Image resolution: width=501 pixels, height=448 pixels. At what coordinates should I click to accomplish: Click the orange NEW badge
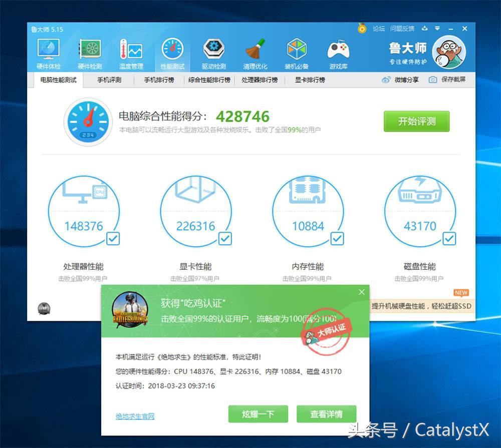point(461,292)
